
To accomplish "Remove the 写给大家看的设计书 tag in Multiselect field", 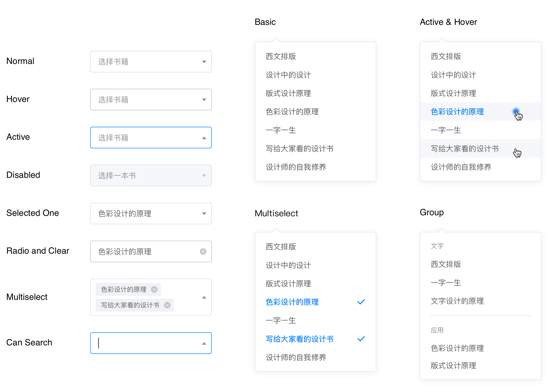I will point(167,305).
